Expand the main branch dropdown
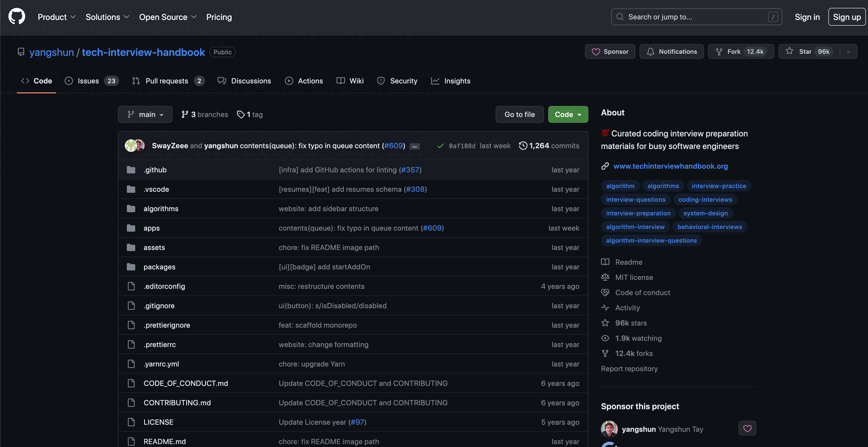 pyautogui.click(x=145, y=114)
